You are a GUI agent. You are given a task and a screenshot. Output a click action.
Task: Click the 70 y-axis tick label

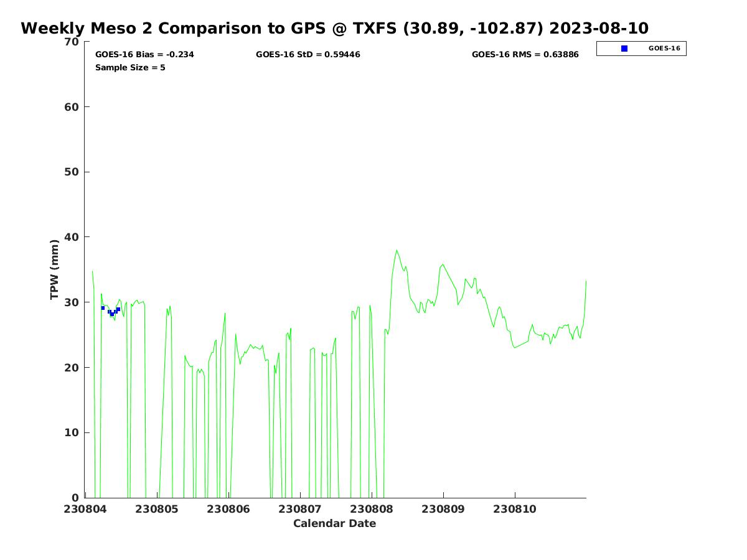(72, 42)
